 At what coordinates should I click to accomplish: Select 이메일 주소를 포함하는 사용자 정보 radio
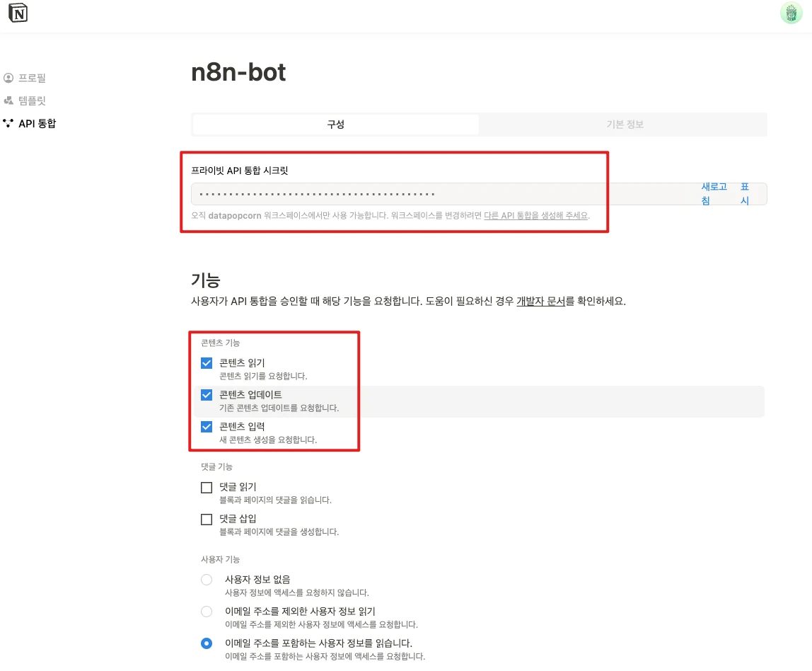pos(207,643)
